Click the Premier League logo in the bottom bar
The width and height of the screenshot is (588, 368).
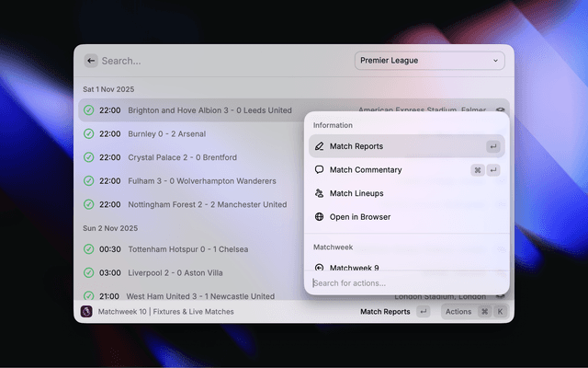pos(86,312)
